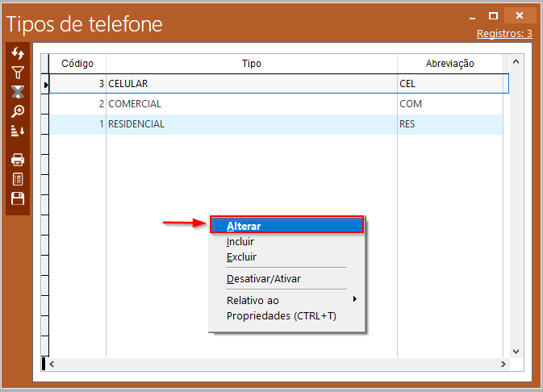
Task: Click code 3 cell in the grid
Action: tap(77, 83)
